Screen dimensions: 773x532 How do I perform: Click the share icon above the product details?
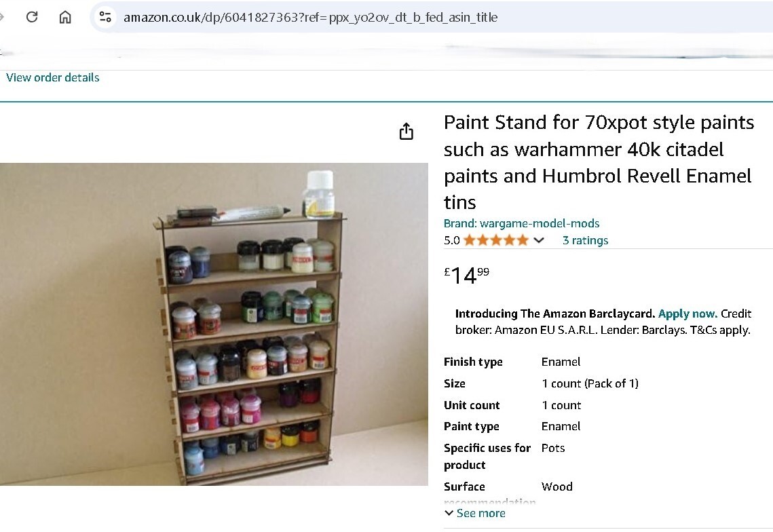[x=406, y=131]
